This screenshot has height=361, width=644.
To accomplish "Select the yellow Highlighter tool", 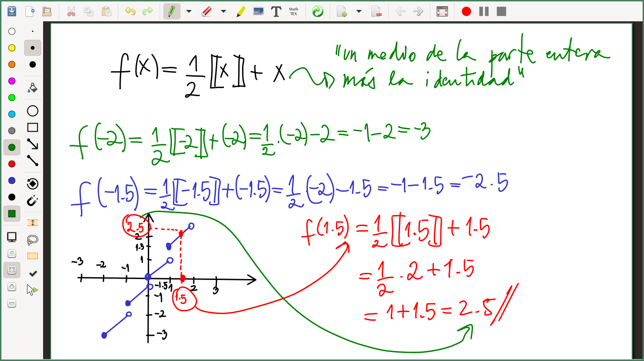I will coord(241,11).
